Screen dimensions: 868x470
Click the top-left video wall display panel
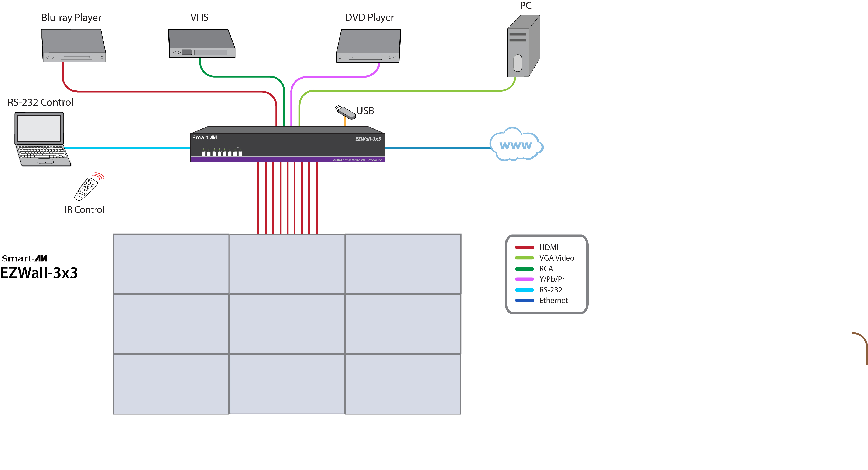171,264
